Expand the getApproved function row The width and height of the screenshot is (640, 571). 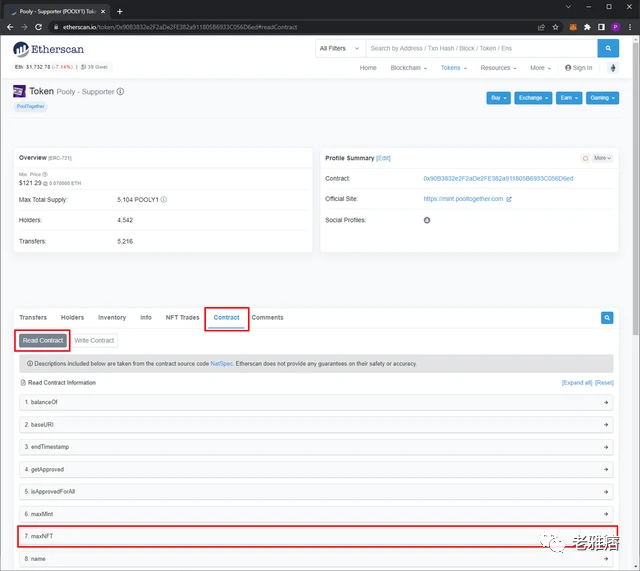coord(316,469)
